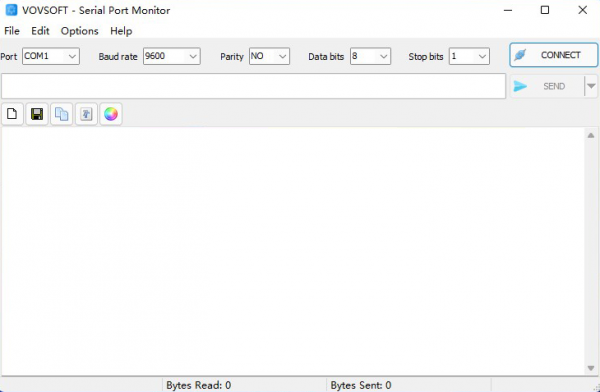The height and width of the screenshot is (392, 600).
Task: Open the Help menu
Action: (x=121, y=31)
